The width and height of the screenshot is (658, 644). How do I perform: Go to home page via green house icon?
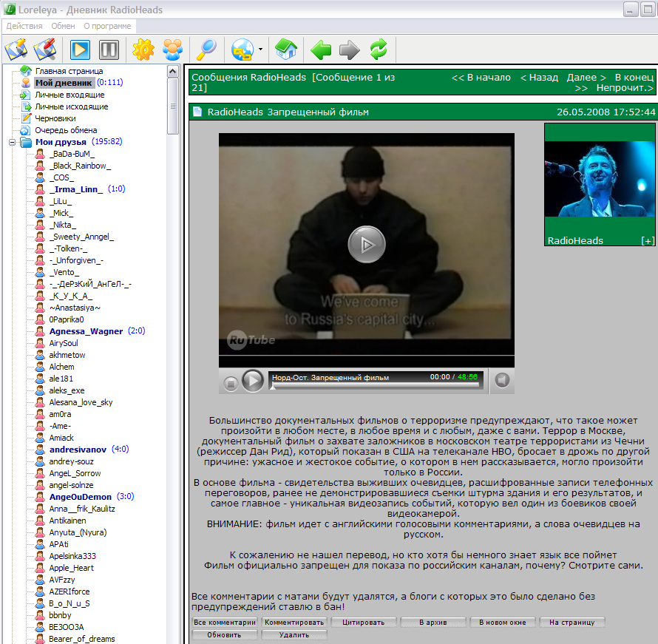click(286, 49)
